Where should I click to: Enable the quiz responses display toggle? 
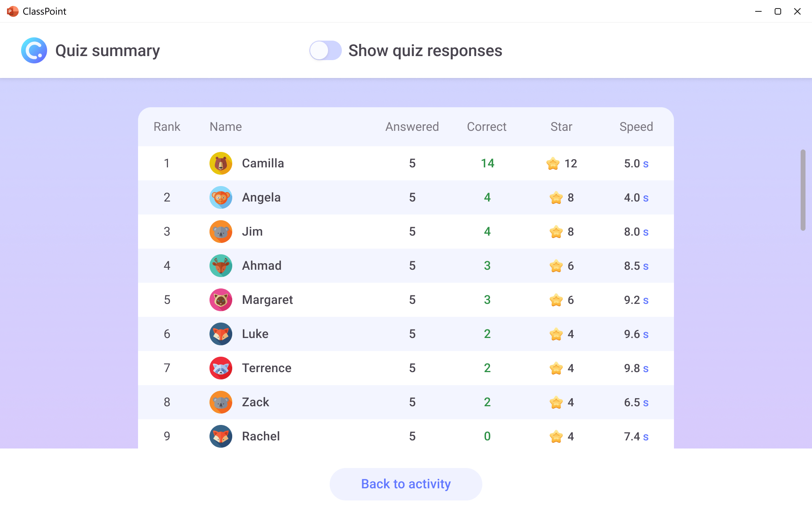pyautogui.click(x=326, y=50)
